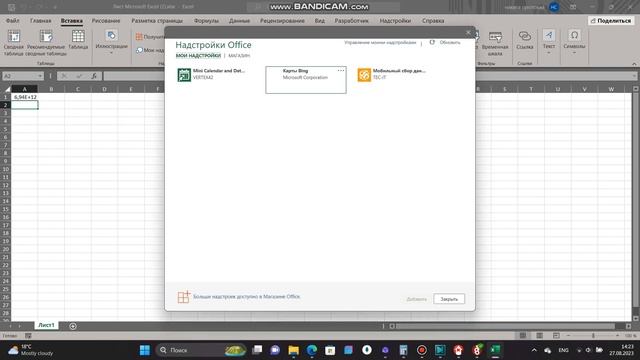This screenshot has width=640, height=360.
Task: Open File Explorer from the taskbar
Action: [293, 350]
